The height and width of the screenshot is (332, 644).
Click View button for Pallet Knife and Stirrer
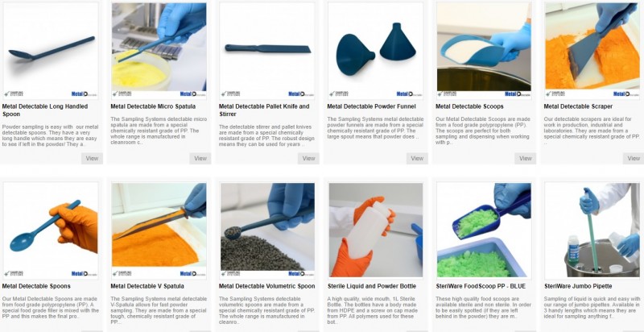(309, 158)
